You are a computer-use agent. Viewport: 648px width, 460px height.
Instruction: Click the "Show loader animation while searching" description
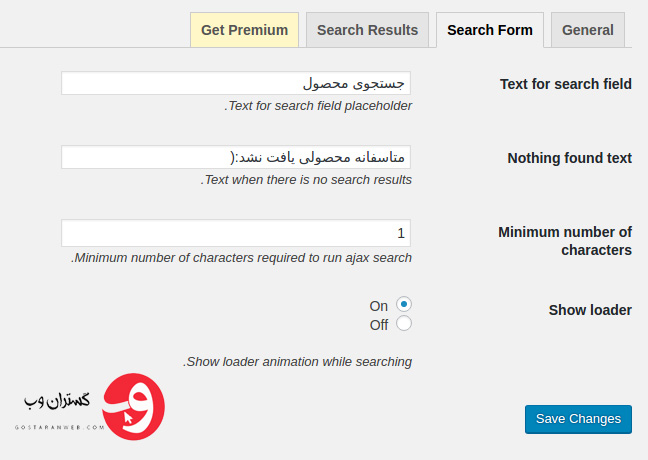[298, 362]
